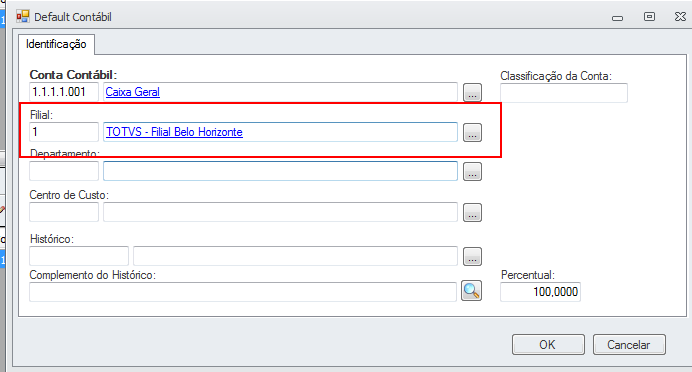Dismiss the dialog with Cancelar
Image resolution: width=692 pixels, height=372 pixels.
pos(629,344)
